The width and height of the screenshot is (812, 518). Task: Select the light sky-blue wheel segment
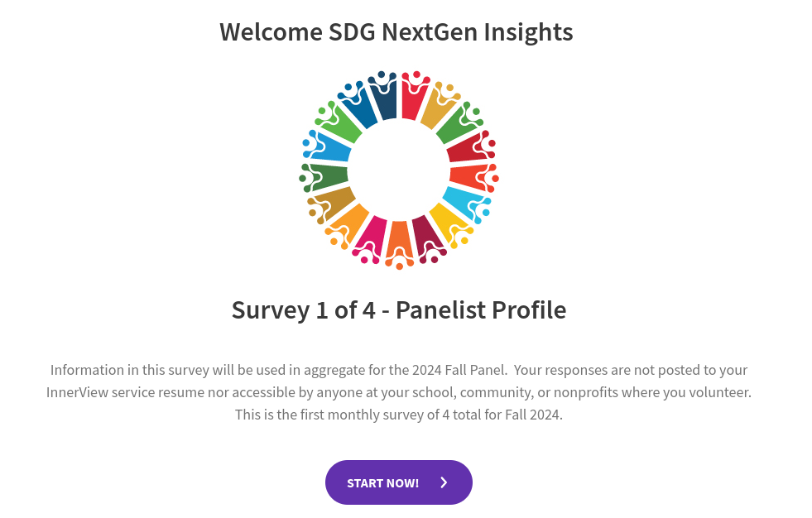[462, 201]
